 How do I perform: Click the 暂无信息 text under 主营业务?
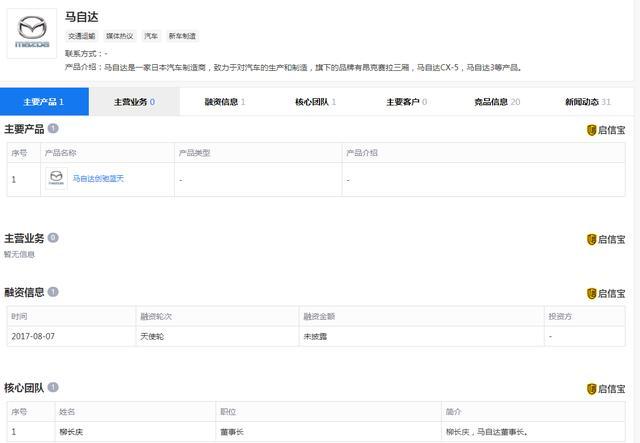(19, 254)
